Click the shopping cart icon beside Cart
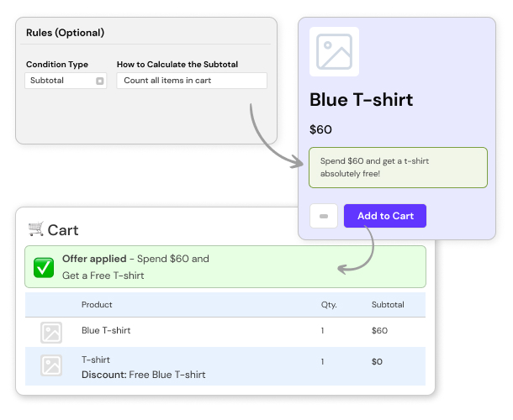This screenshot has width=513, height=420. (x=36, y=228)
